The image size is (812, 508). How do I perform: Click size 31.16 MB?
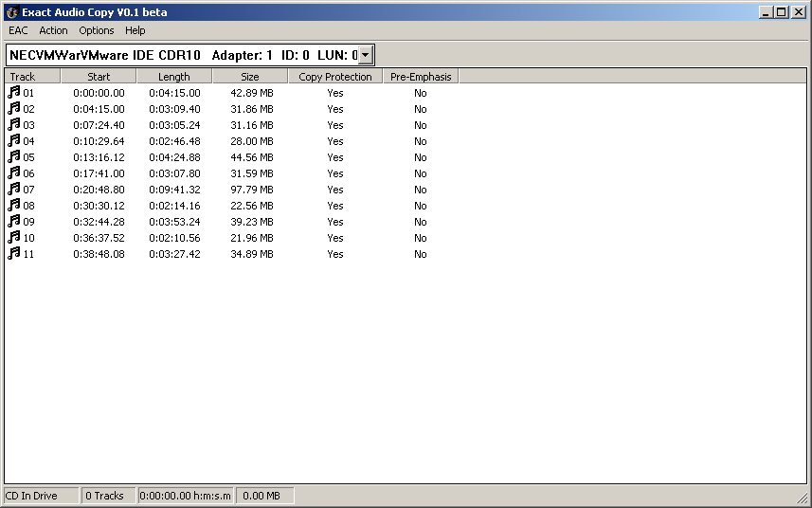coord(252,125)
